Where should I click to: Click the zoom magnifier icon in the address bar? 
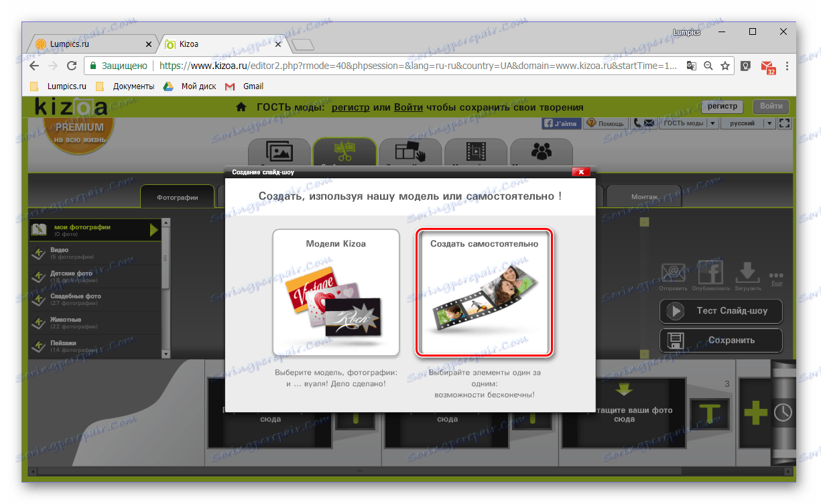click(708, 66)
